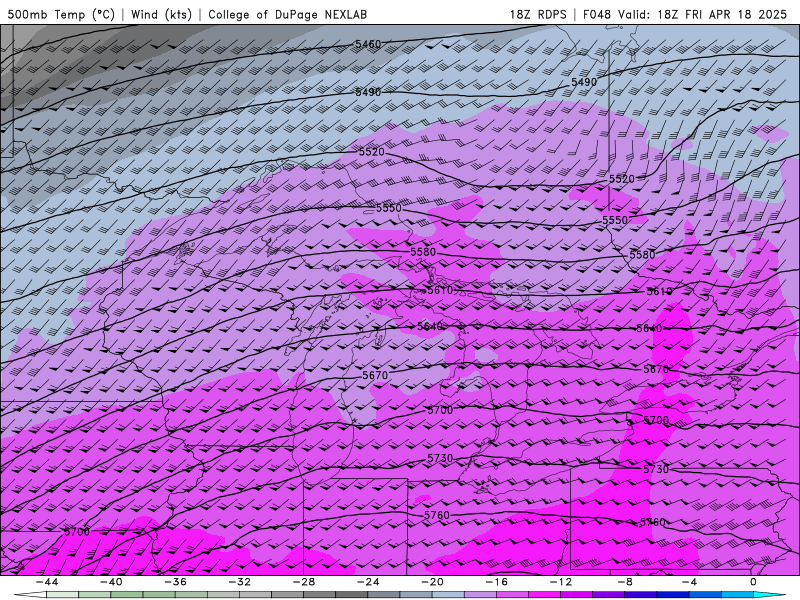Screen dimensions: 800x600
Task: Pick the cyan swatch under the 0 label
Action: [769, 595]
